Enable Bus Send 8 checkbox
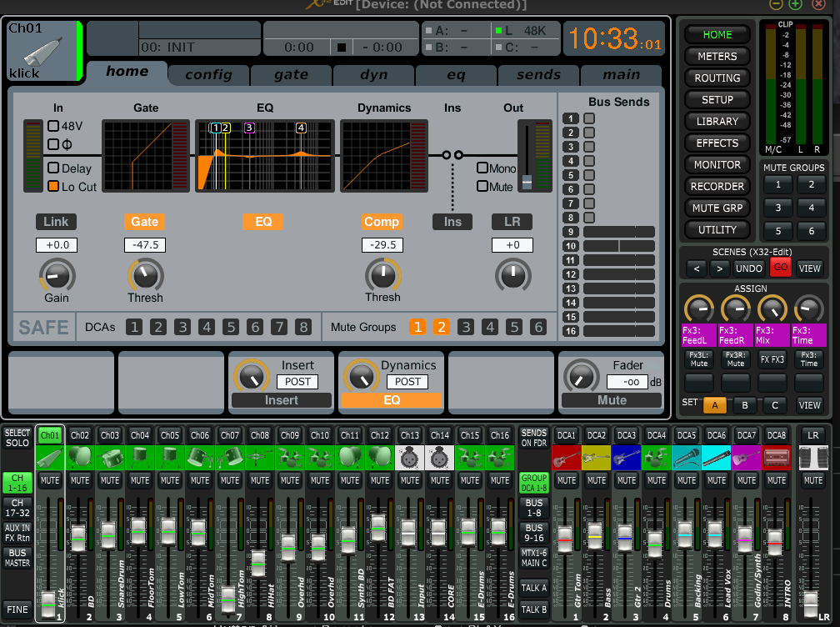 point(589,218)
